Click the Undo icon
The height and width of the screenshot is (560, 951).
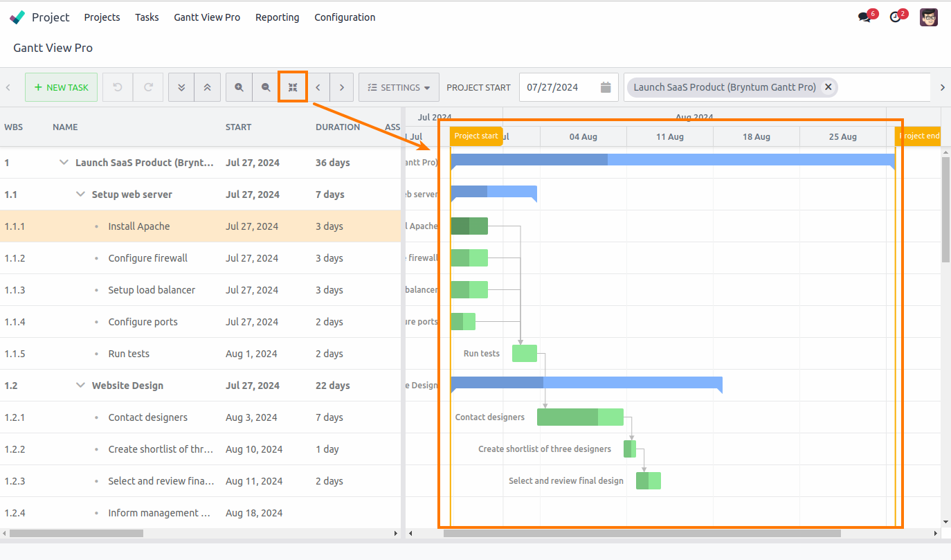click(x=117, y=87)
